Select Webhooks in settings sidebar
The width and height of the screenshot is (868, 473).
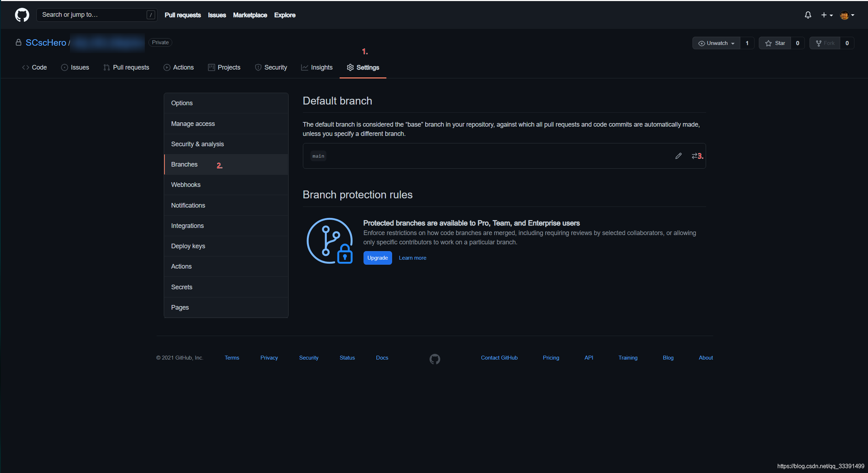point(226,185)
